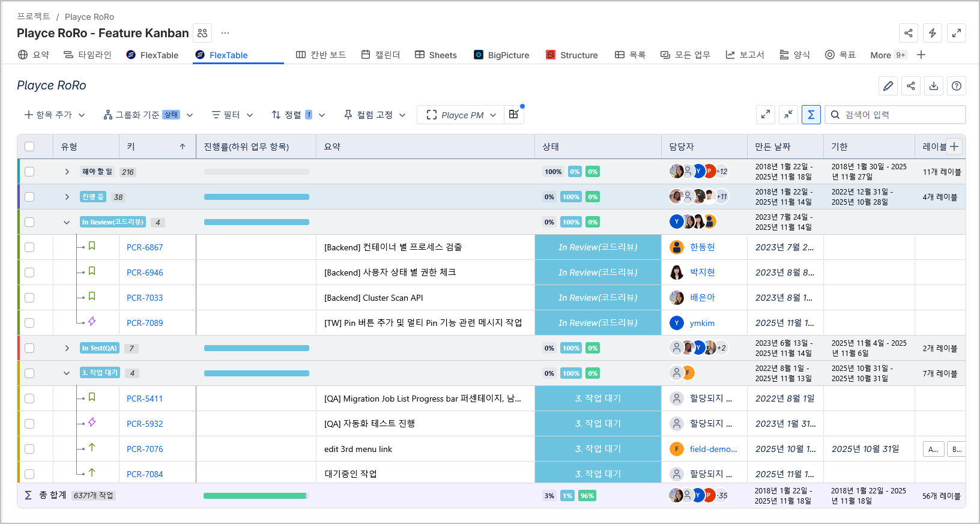
Task: Open the 컬럼 고정 button
Action: [375, 115]
